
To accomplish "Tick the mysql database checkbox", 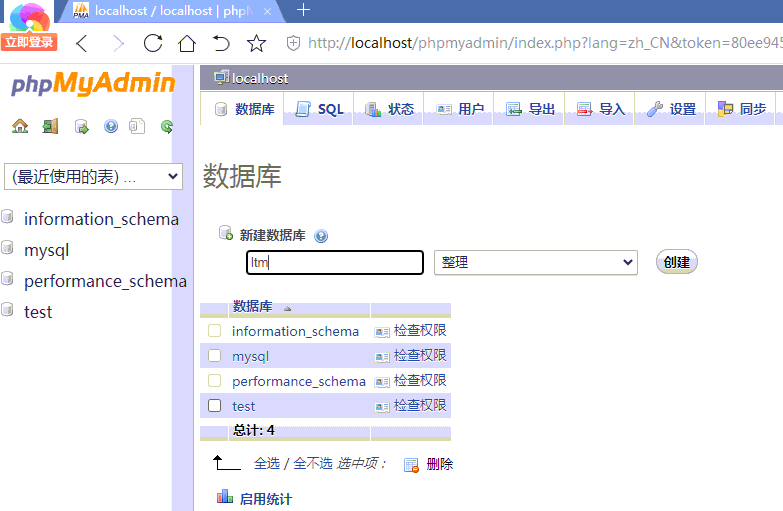I will [215, 356].
